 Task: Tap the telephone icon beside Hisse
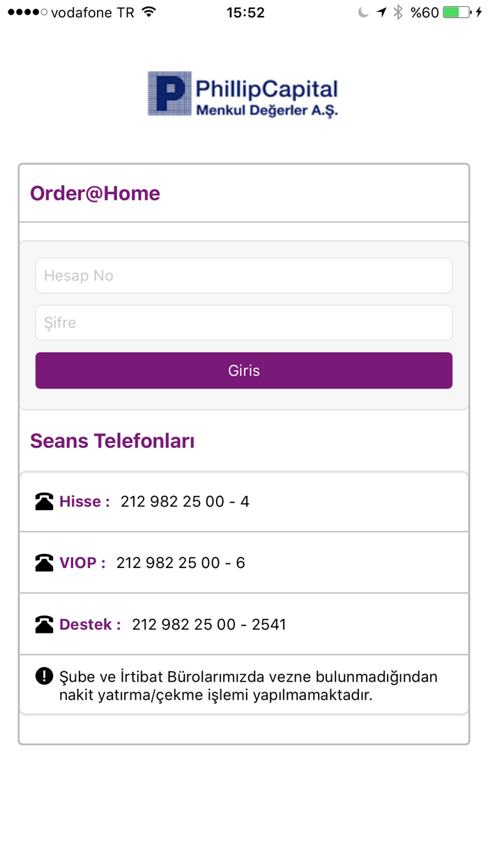[x=44, y=501]
